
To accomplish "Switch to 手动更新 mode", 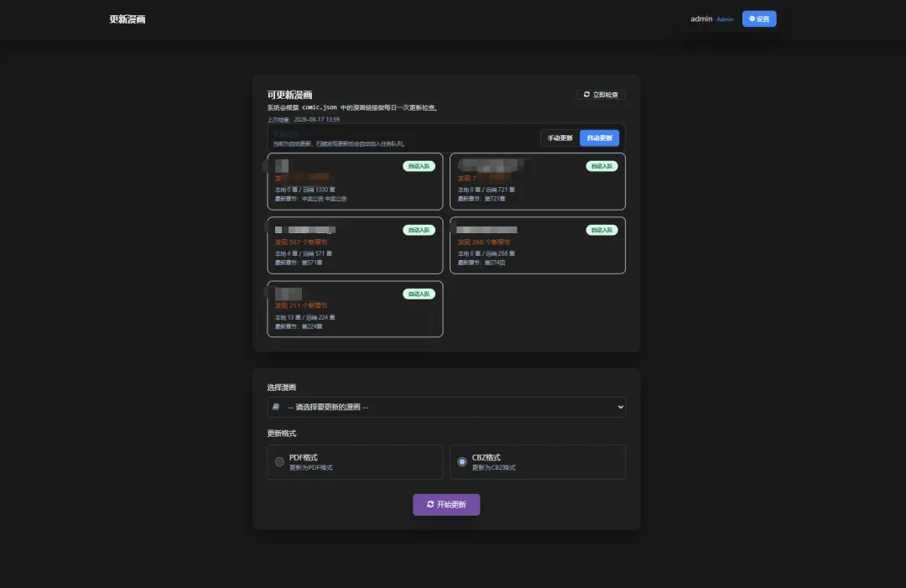I will (560, 138).
